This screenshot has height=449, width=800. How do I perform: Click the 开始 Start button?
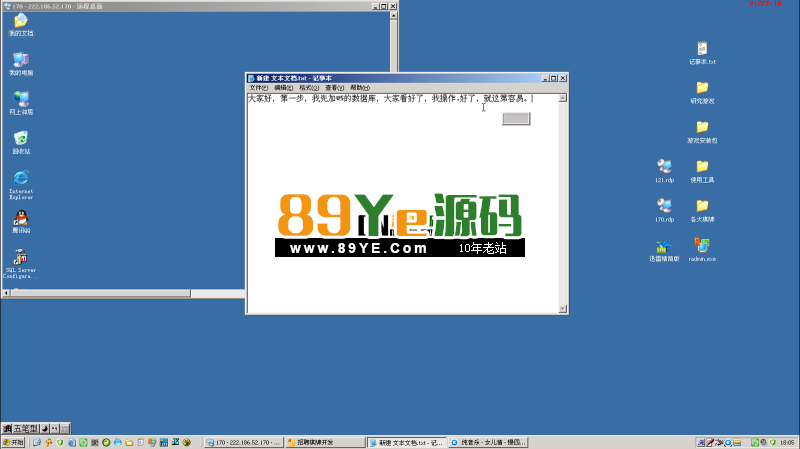click(14, 442)
